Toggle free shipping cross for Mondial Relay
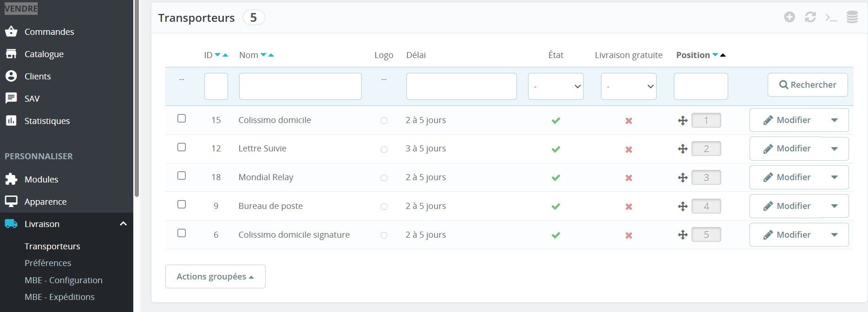Image resolution: width=868 pixels, height=312 pixels. [x=629, y=178]
